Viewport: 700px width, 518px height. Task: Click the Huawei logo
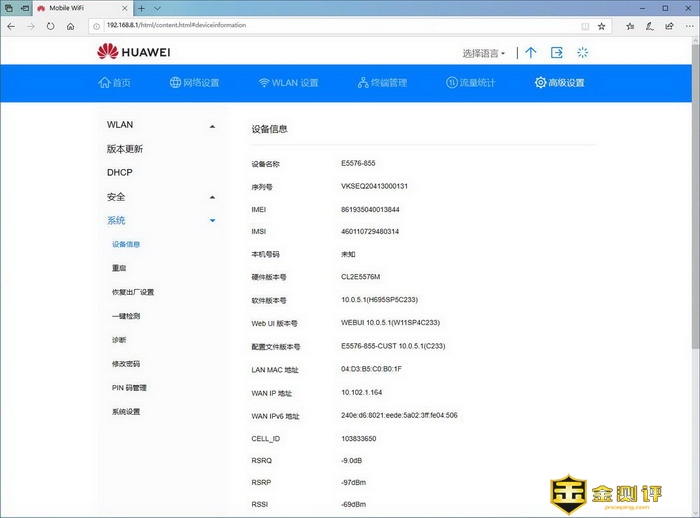134,53
